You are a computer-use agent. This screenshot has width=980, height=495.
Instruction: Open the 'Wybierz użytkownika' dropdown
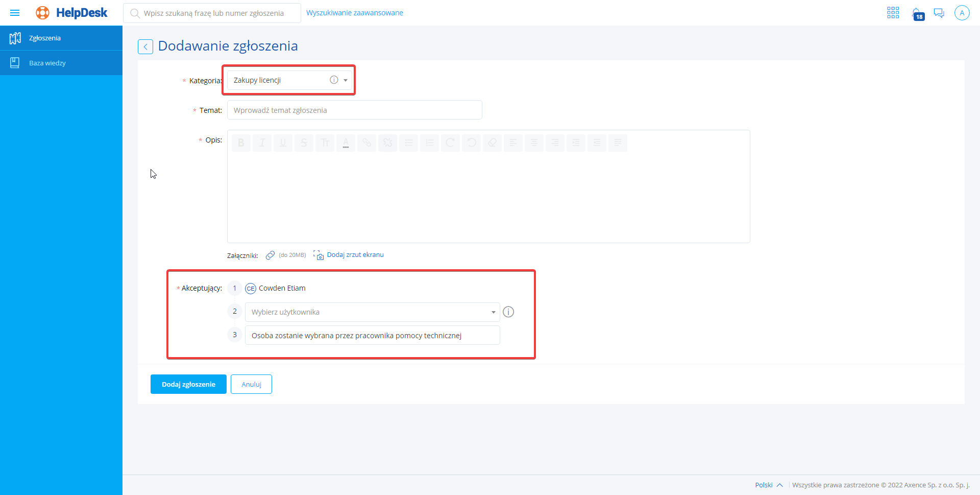pyautogui.click(x=372, y=312)
